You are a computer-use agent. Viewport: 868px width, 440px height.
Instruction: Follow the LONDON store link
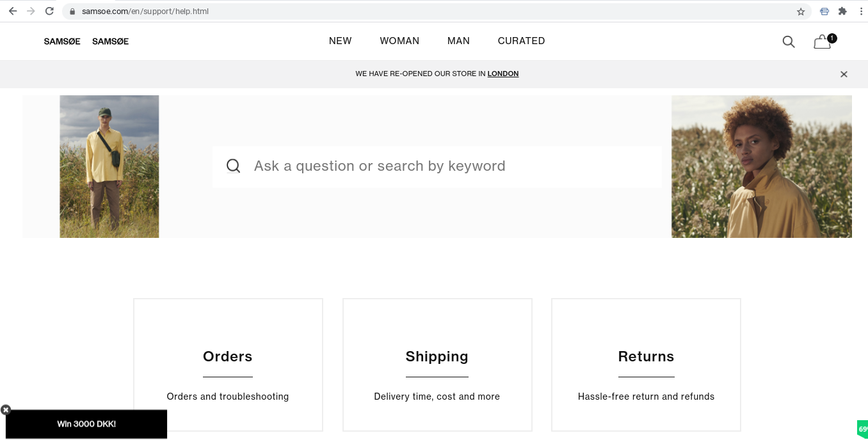tap(503, 74)
